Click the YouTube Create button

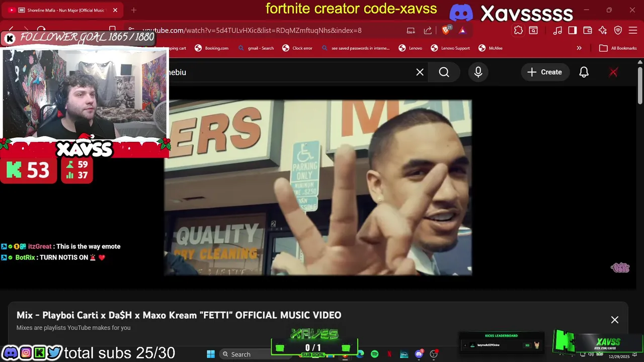click(544, 72)
